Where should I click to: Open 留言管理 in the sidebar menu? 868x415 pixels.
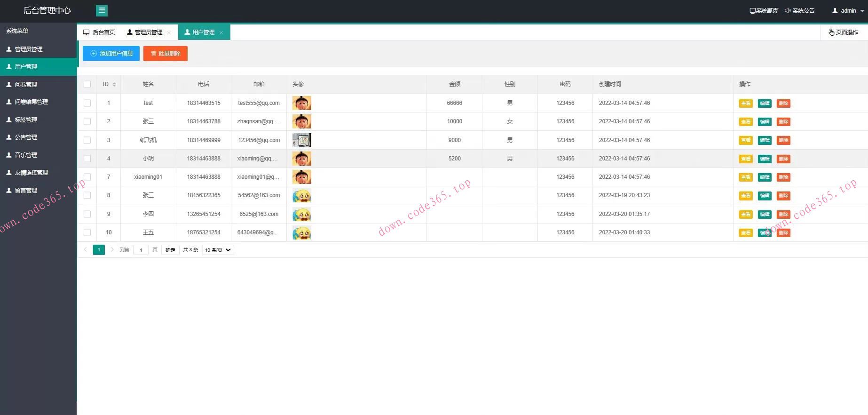click(38, 191)
